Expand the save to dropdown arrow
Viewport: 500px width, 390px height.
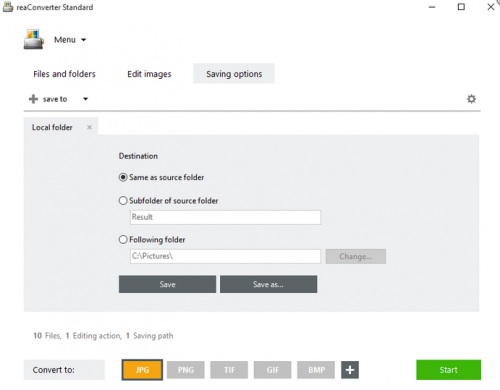tap(86, 99)
